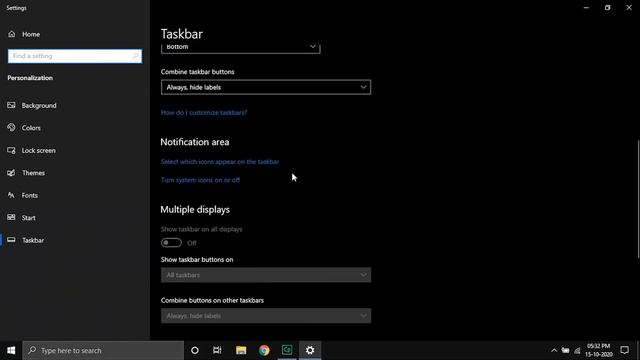Open the green app icon on taskbar
Image resolution: width=640 pixels, height=360 pixels.
pos(287,350)
